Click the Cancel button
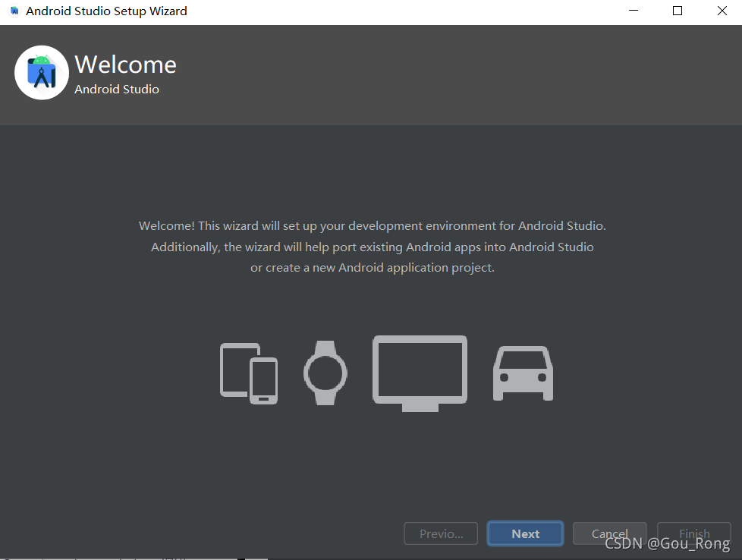 click(x=609, y=533)
